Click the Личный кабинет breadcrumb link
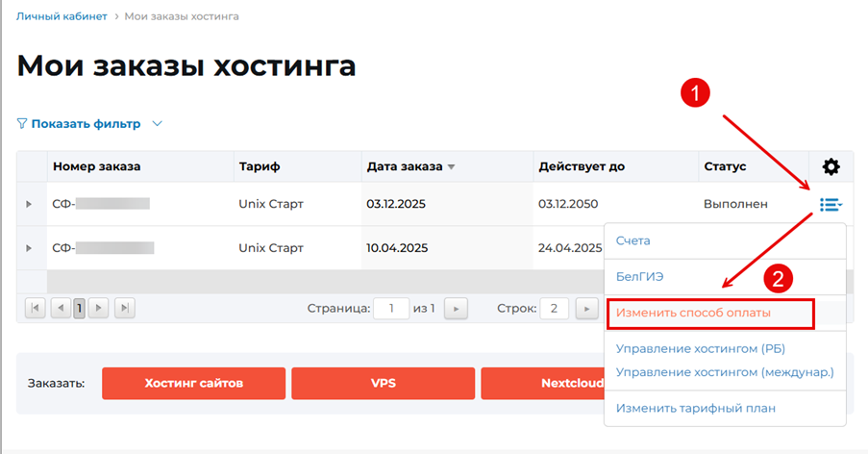This screenshot has width=868, height=454. click(61, 16)
